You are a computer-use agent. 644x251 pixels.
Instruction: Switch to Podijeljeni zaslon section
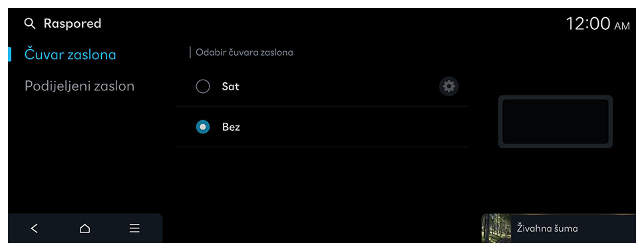pyautogui.click(x=79, y=86)
